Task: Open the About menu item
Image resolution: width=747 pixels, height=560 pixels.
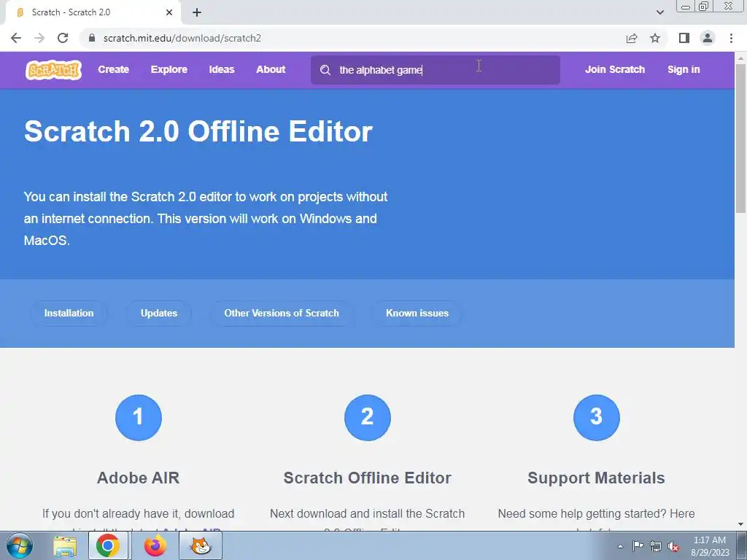Action: click(x=271, y=69)
